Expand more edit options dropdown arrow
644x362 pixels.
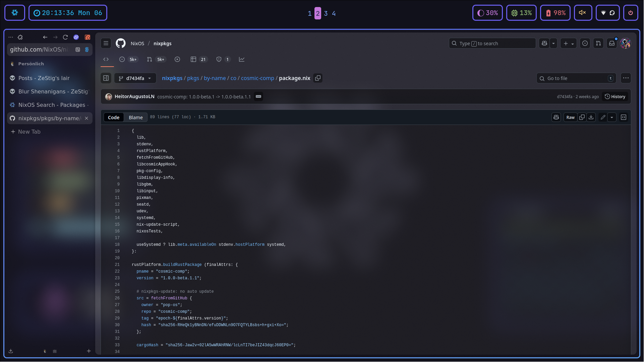click(x=612, y=117)
